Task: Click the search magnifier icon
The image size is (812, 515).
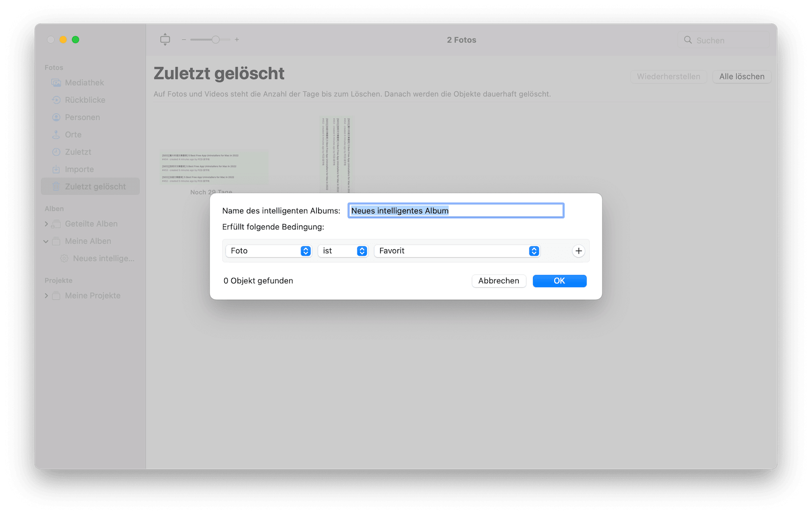Action: (688, 40)
